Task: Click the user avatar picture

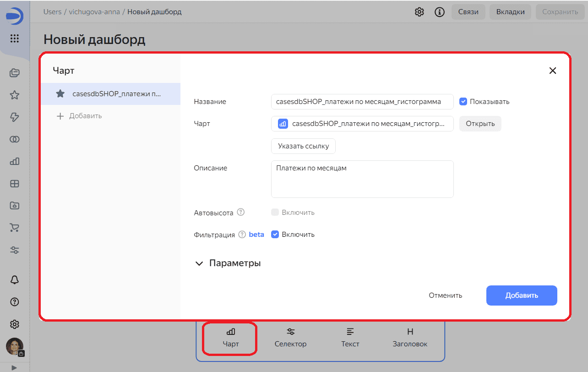Action: point(15,347)
